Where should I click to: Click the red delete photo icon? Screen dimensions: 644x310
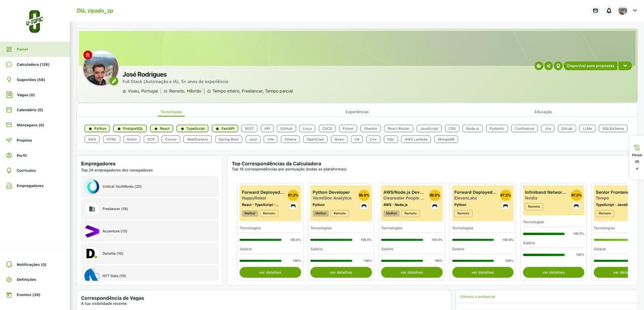tap(88, 55)
